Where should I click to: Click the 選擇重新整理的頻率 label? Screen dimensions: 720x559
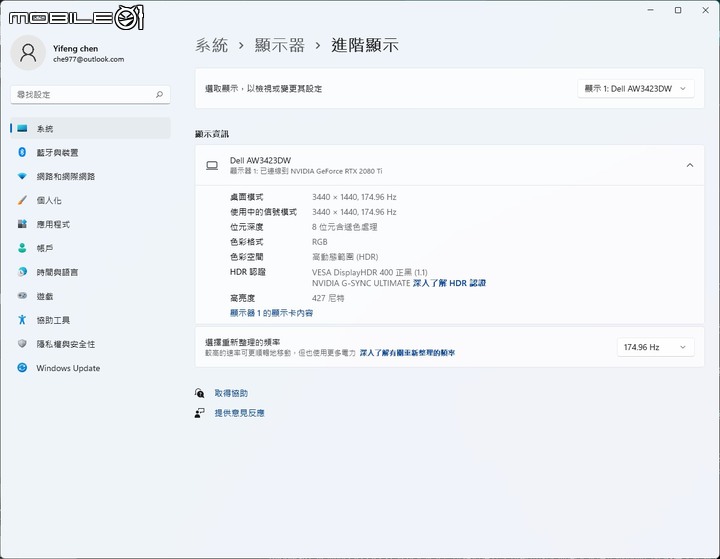[242, 342]
